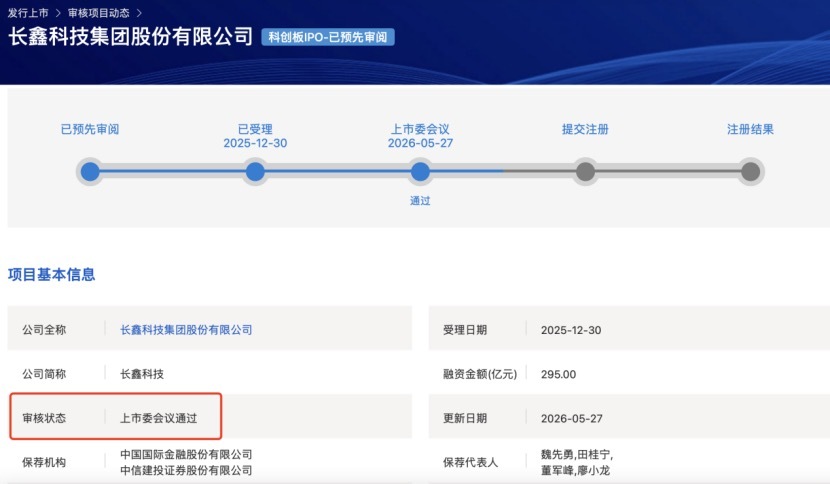
Task: Select the 注册结果 stage label
Action: (751, 129)
